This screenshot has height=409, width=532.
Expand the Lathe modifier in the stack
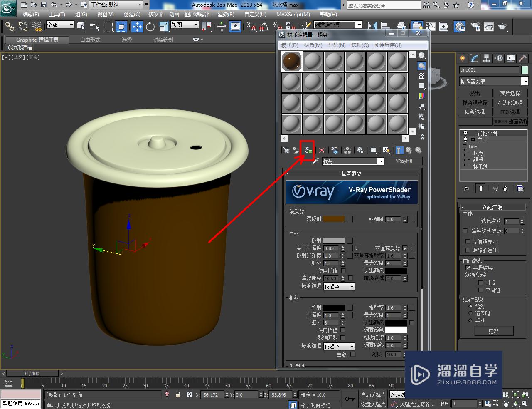pos(473,140)
